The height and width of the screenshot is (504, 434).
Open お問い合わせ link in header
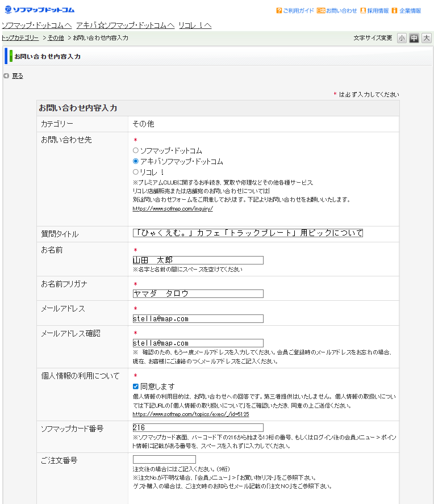click(x=341, y=11)
